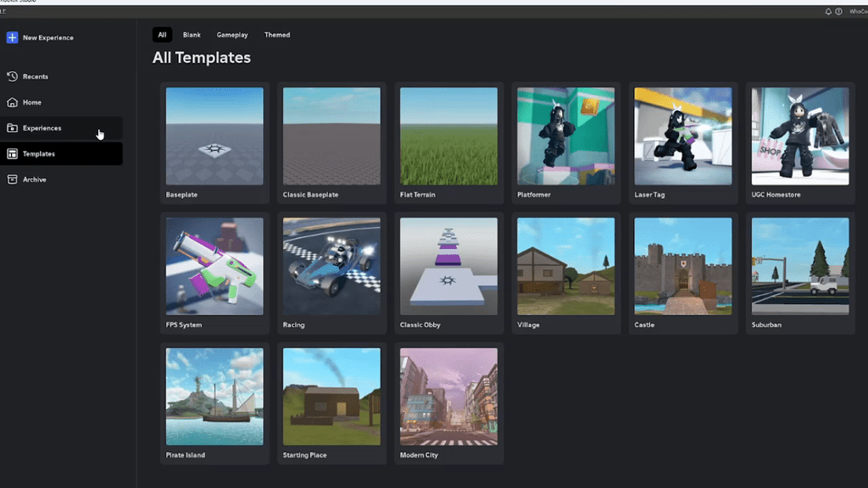Click the New Experience plus icon

pyautogui.click(x=12, y=37)
